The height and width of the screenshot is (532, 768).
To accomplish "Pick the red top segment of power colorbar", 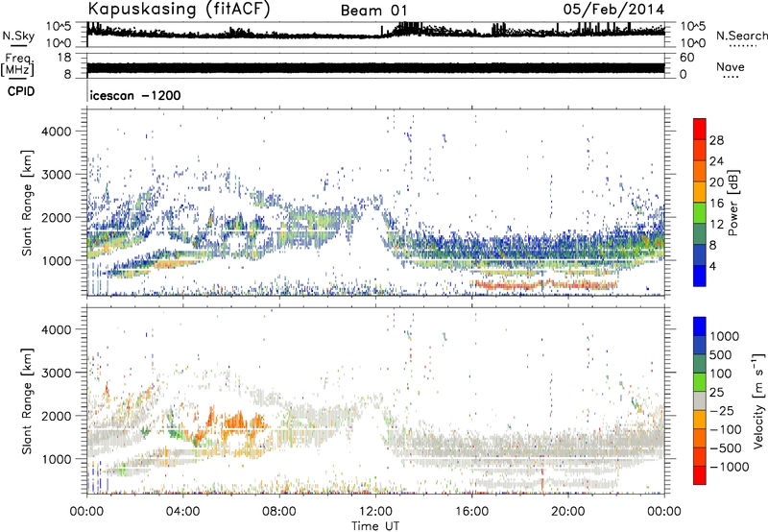I will [x=700, y=129].
